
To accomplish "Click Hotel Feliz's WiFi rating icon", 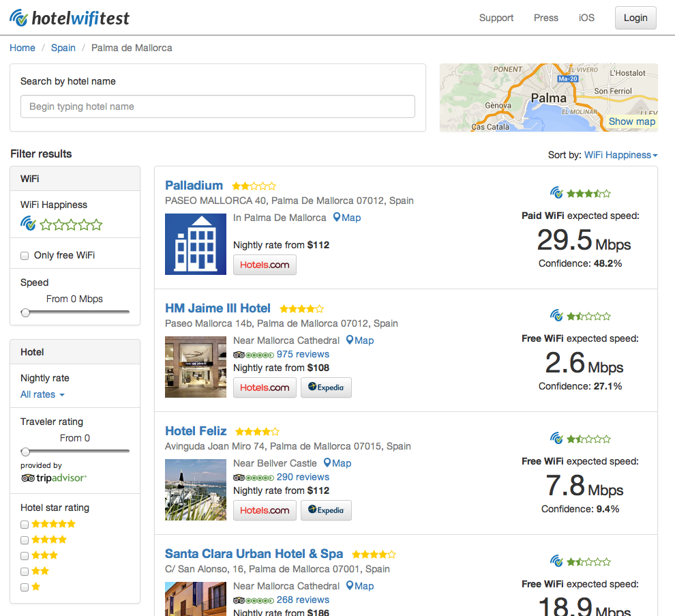I will 556,439.
